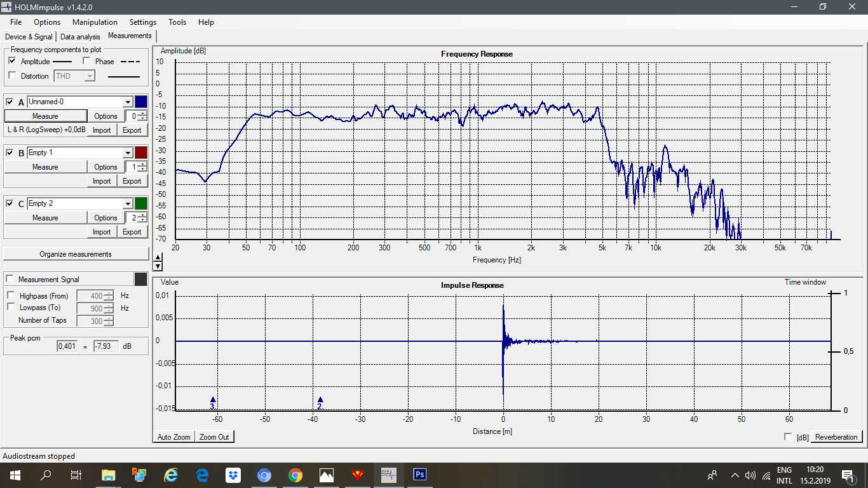Open the People tray icon
The image size is (868, 488).
click(712, 475)
